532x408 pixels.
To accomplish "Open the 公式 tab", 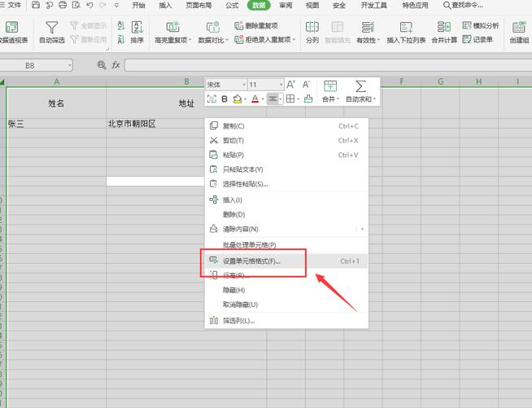I will [x=232, y=5].
